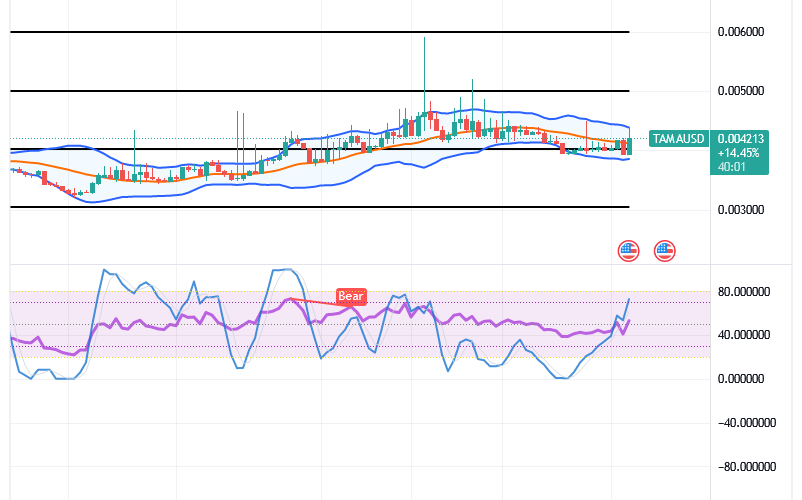Click the Bear divergence label on the indicator
Screen dimensions: 802x500
point(351,296)
